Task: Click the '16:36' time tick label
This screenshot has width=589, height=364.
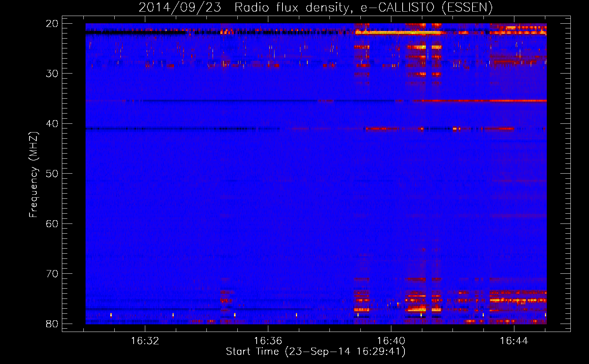Action: coord(268,341)
